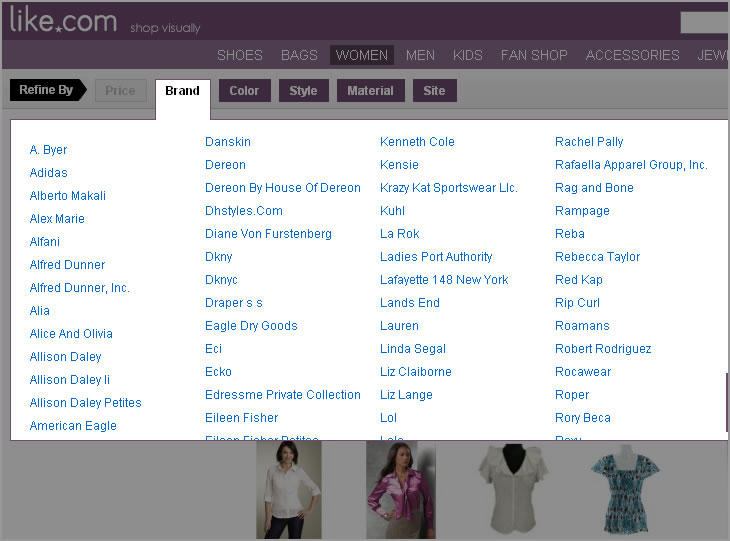Select the Adidas brand
Screen dimensions: 730x541
tap(48, 173)
